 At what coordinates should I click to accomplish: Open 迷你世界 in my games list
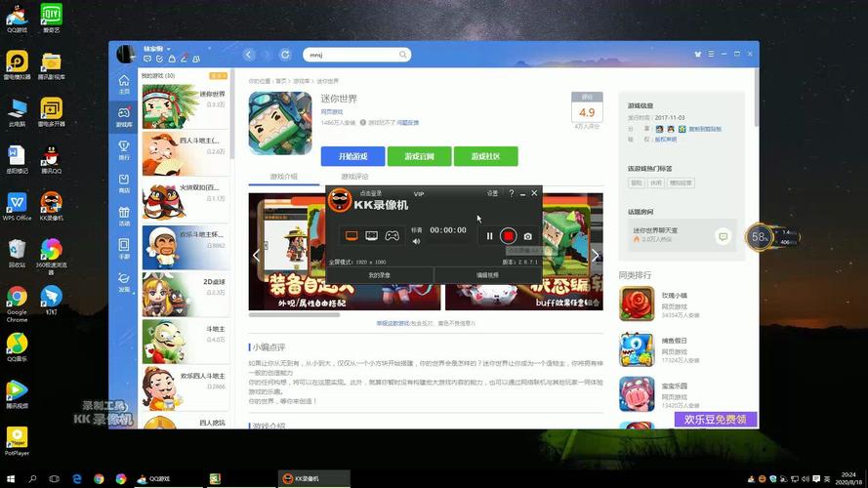(186, 106)
